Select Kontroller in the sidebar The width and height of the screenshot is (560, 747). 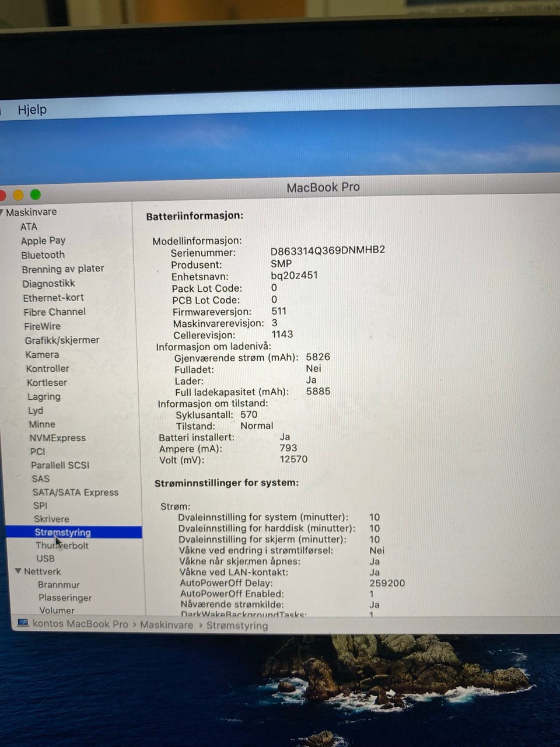[x=47, y=369]
